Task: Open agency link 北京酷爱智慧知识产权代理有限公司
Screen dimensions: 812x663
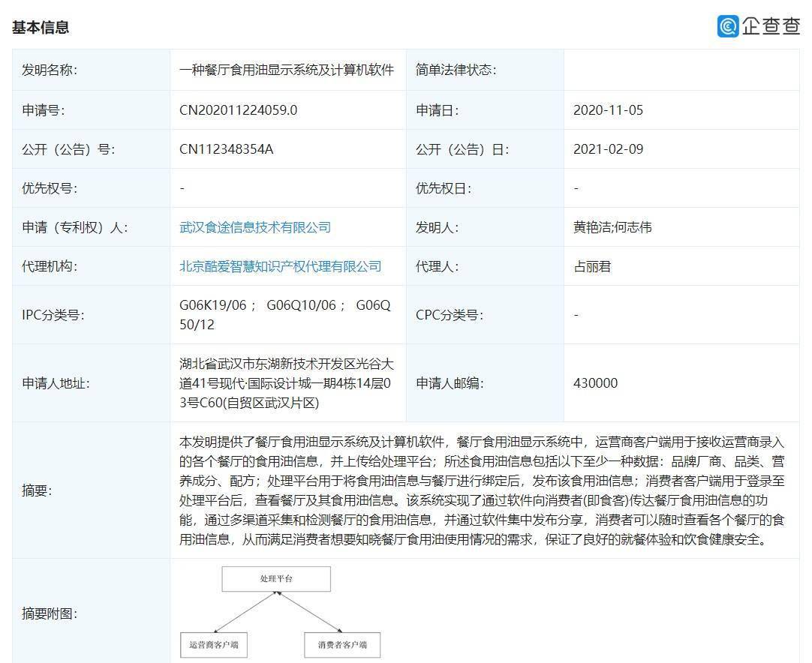Action: 280,266
